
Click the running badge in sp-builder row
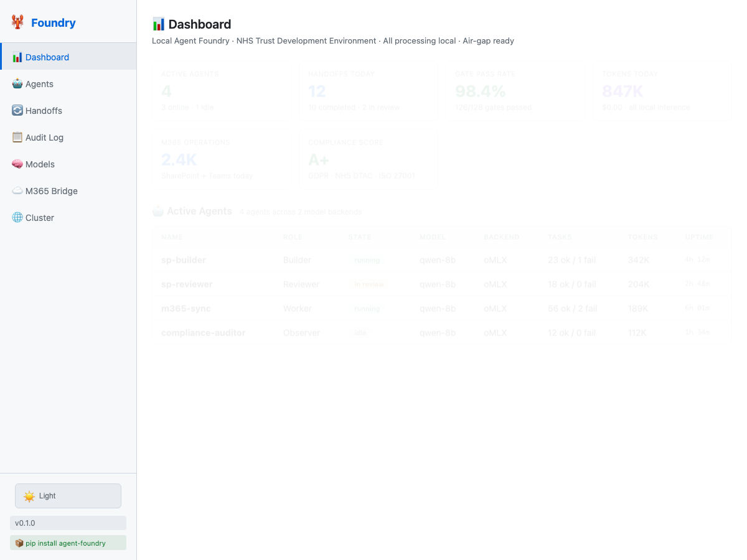tap(367, 260)
